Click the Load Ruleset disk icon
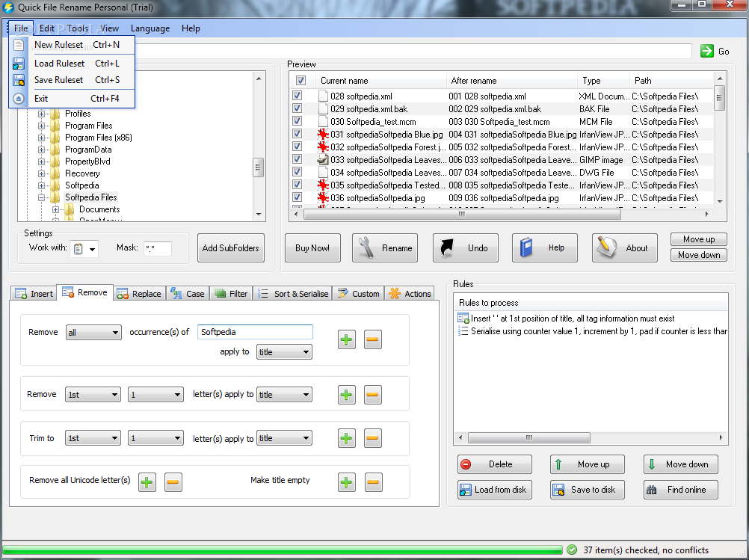 (19, 64)
